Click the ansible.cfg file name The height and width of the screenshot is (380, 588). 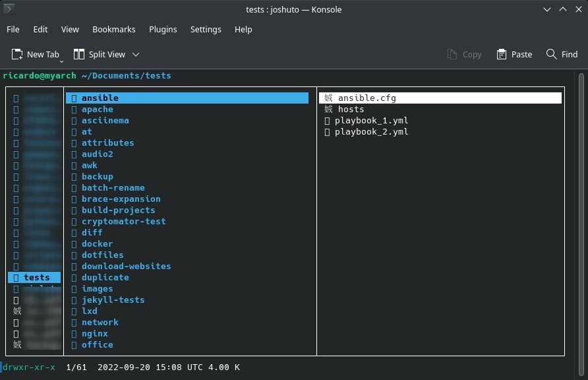[367, 98]
